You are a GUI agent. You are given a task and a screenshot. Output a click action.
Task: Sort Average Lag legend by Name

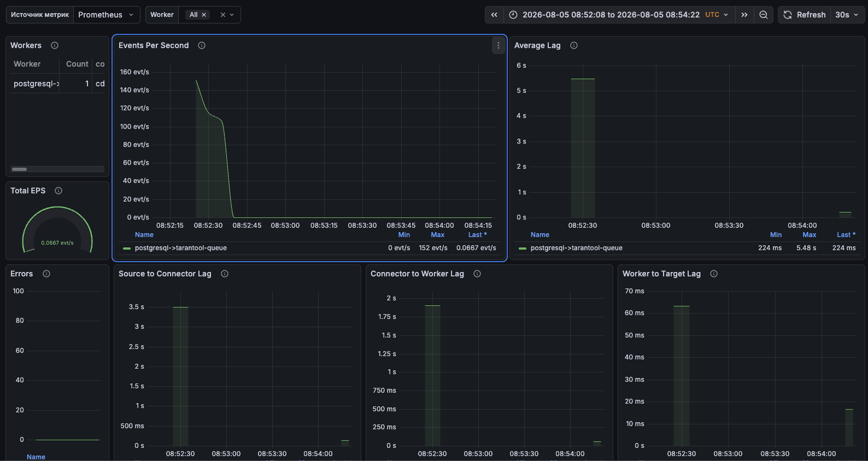click(540, 235)
